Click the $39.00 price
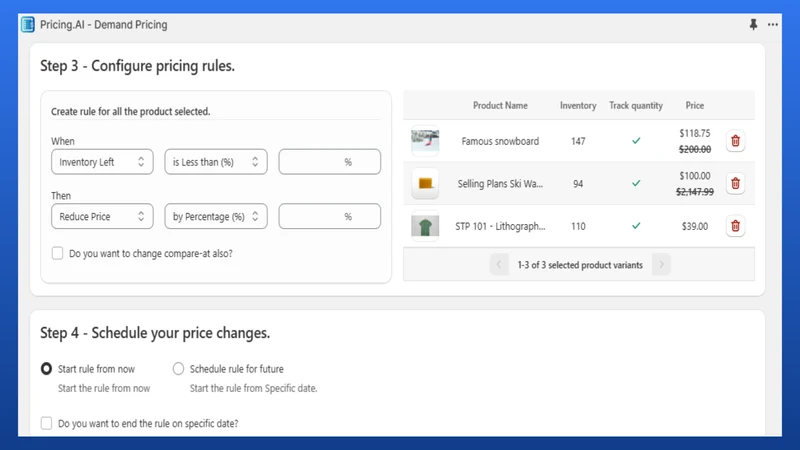The image size is (800, 450). pyautogui.click(x=694, y=226)
